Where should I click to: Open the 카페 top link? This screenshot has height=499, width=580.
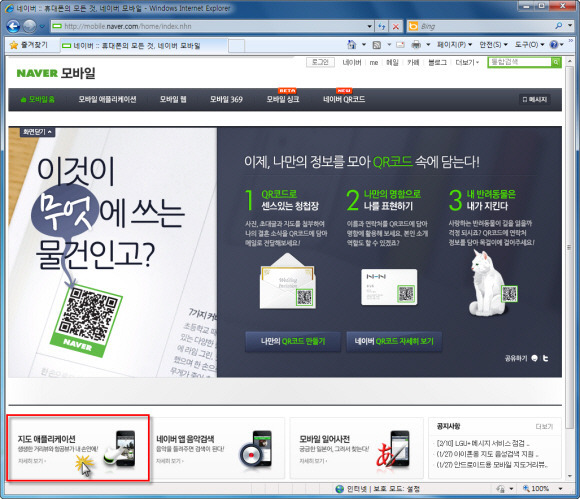(413, 63)
